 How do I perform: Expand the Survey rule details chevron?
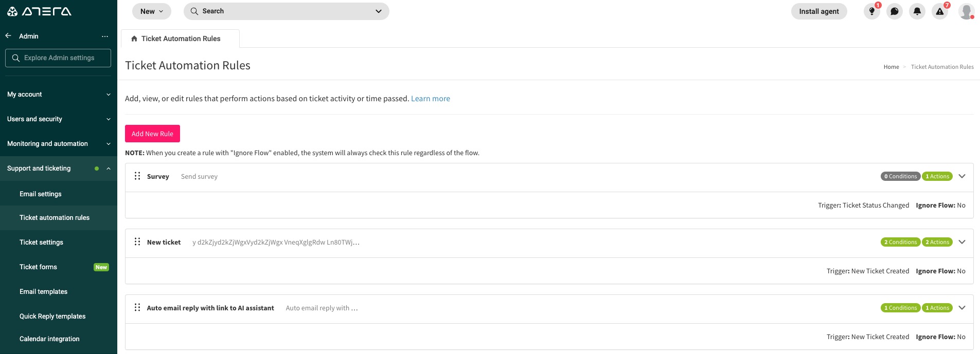click(x=962, y=176)
